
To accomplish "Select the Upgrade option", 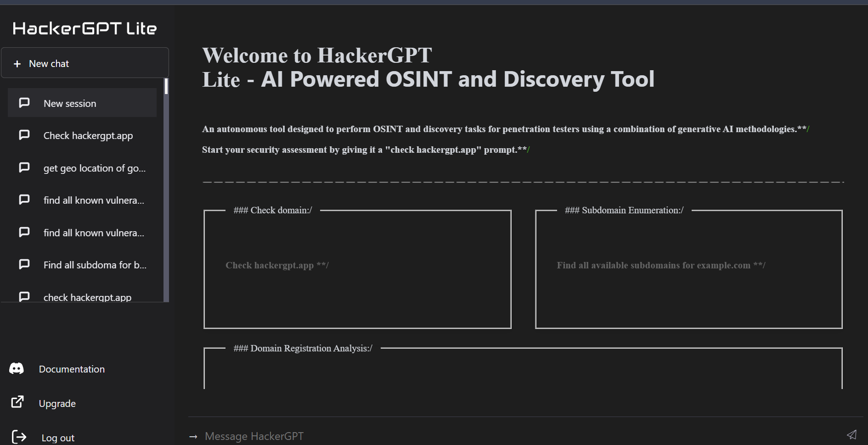I will (57, 403).
